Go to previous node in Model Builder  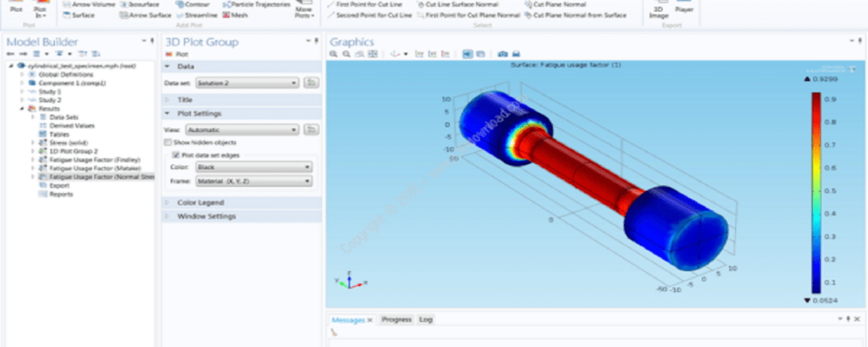coord(10,54)
